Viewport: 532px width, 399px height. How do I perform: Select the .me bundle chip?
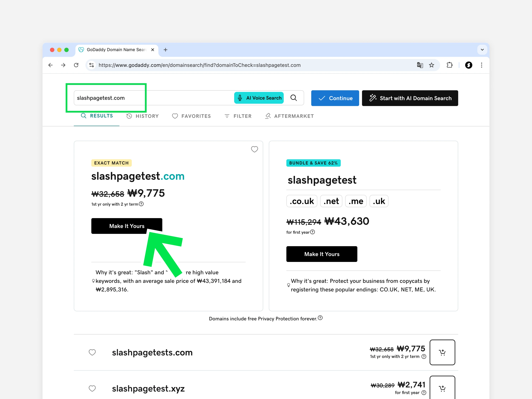coord(356,201)
